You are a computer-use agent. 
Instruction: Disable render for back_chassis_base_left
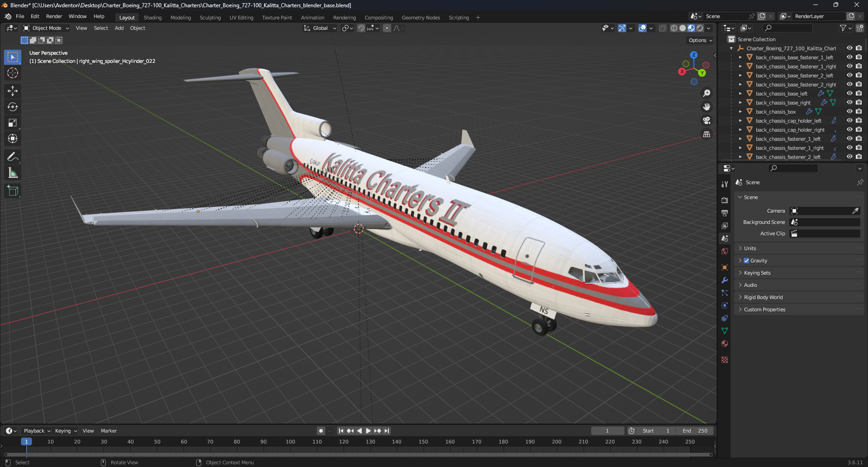coord(859,93)
